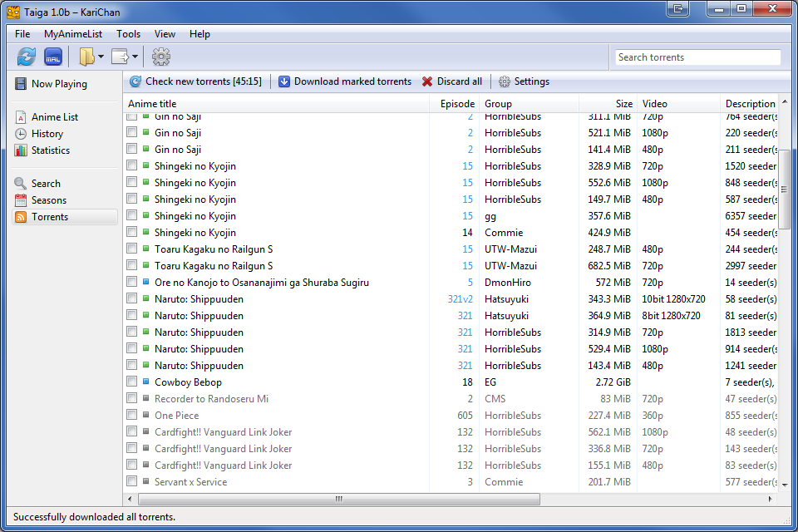798x532 pixels.
Task: Click Download marked torrents button
Action: pos(345,81)
